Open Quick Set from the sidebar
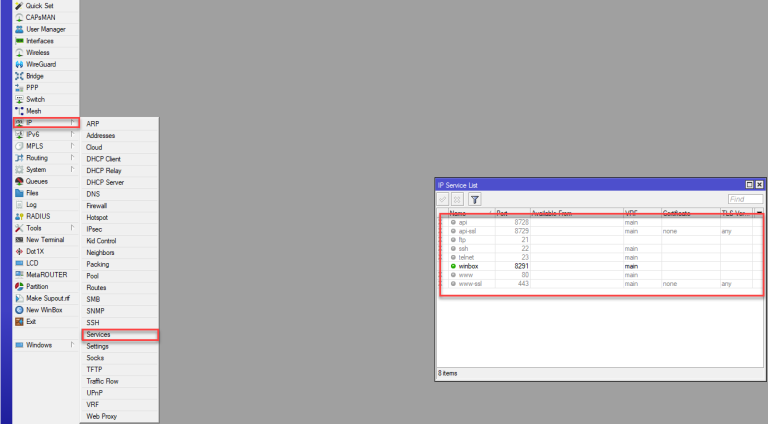The width and height of the screenshot is (768, 424). pyautogui.click(x=40, y=6)
